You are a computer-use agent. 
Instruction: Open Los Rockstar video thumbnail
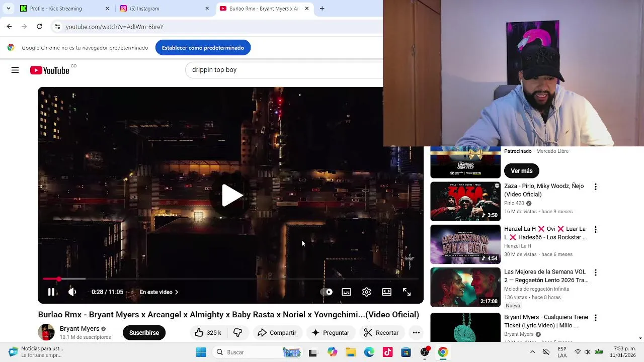[x=465, y=244]
